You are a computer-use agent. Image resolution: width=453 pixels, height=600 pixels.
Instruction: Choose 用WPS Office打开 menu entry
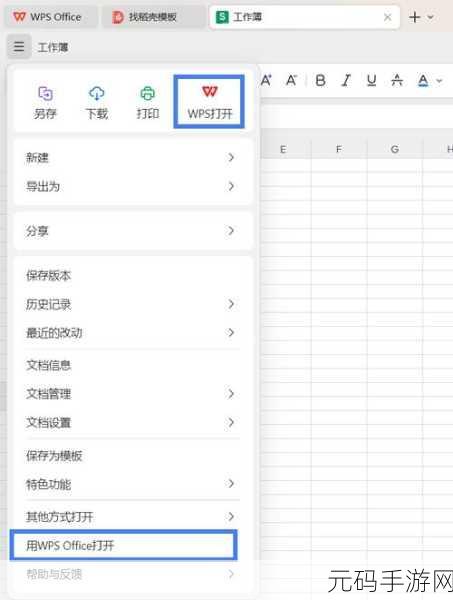pyautogui.click(x=124, y=545)
